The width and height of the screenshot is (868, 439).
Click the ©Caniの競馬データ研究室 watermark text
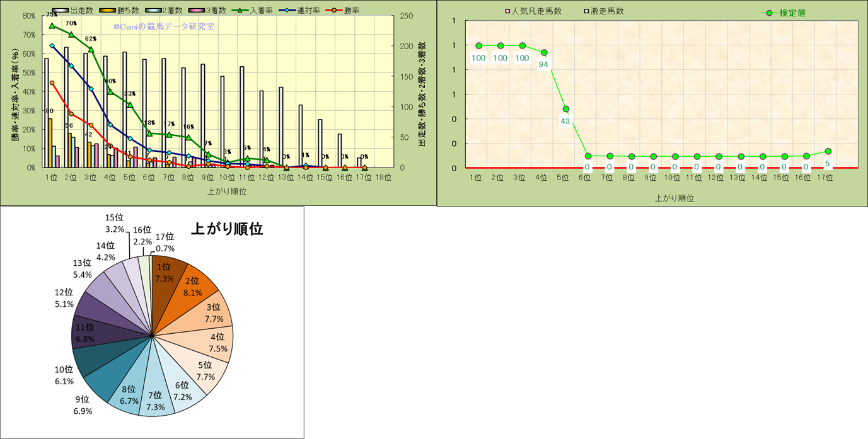click(x=164, y=26)
